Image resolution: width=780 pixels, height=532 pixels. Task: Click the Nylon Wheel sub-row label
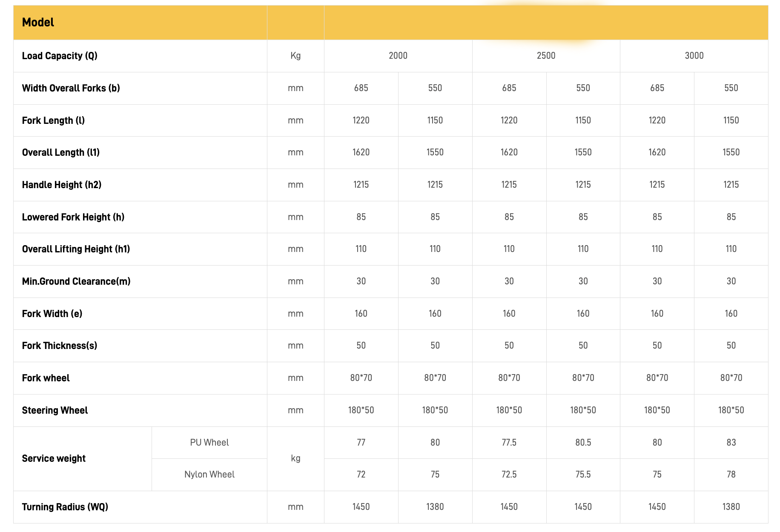coord(209,475)
